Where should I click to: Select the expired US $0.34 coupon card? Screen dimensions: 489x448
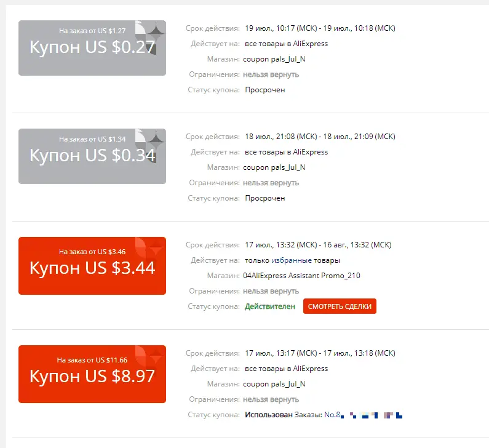coord(92,156)
